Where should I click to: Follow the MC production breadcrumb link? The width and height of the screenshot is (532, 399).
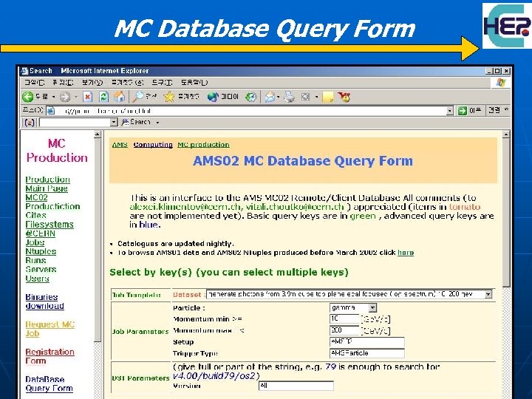(203, 145)
